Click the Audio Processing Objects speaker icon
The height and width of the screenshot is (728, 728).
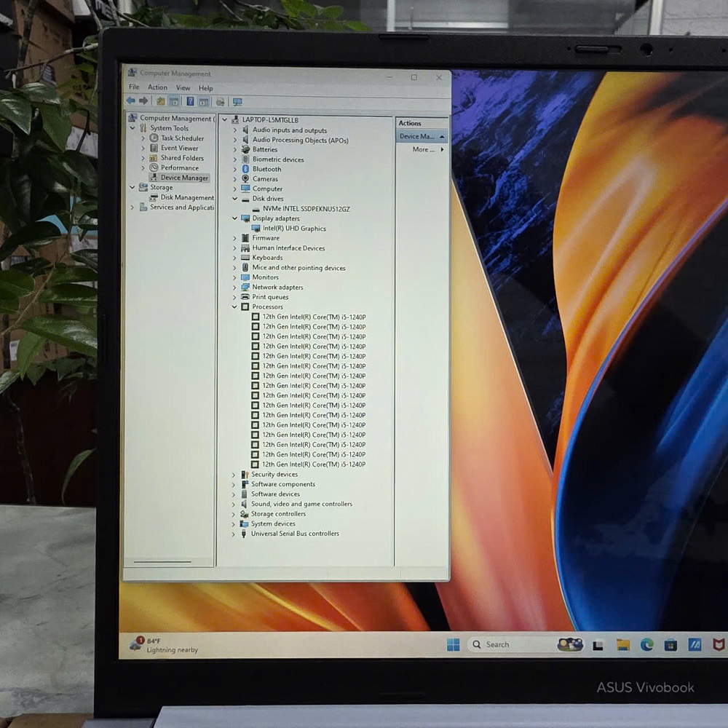click(x=245, y=140)
